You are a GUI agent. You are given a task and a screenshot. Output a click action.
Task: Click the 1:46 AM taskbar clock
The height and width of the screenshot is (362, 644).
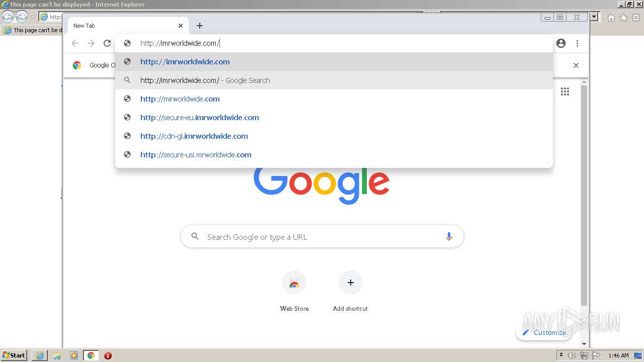click(618, 355)
